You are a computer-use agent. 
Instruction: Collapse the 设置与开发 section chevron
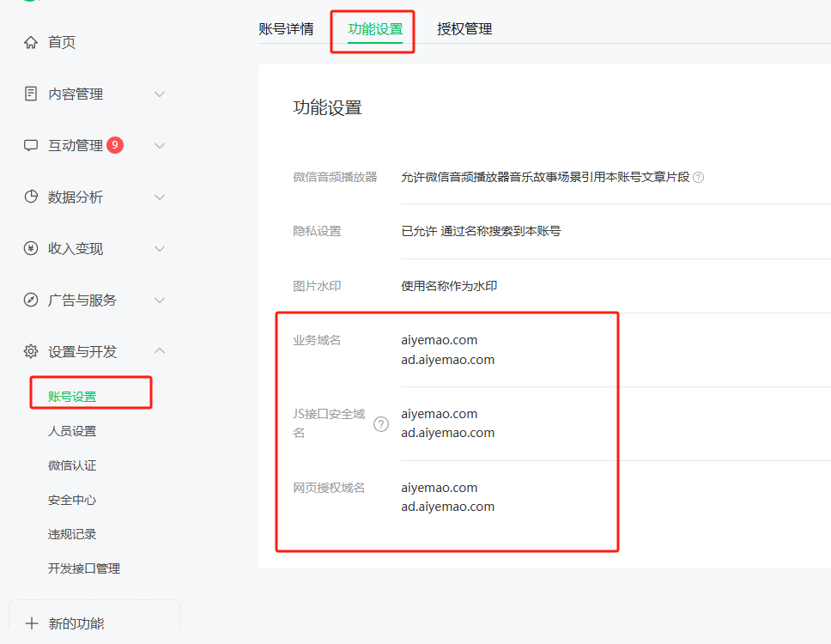(x=160, y=351)
